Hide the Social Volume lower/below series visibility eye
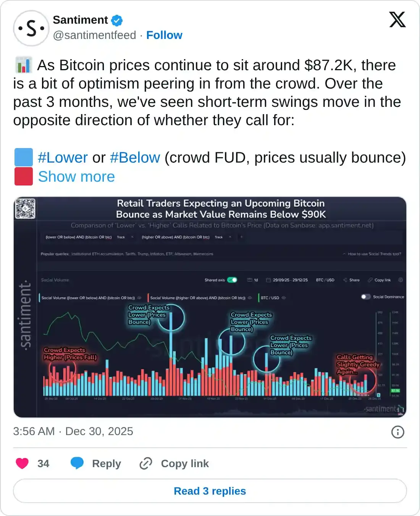Image resolution: width=420 pixels, height=516 pixels. click(140, 298)
